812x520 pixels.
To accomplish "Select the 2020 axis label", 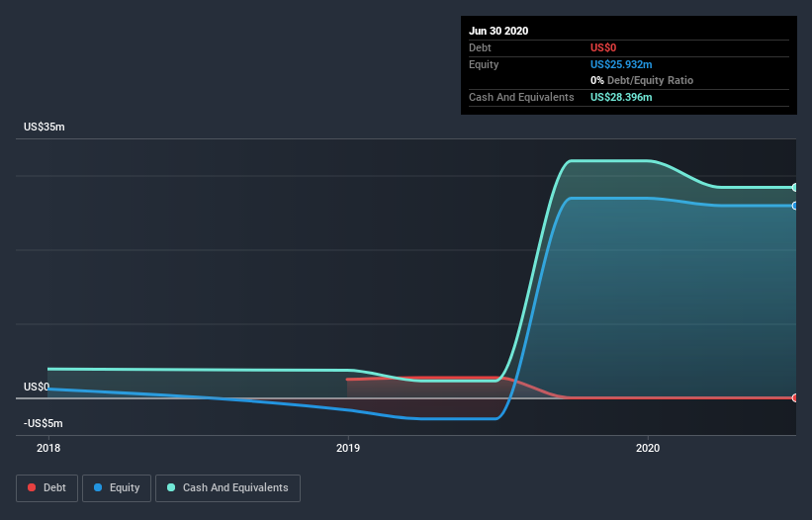I will click(648, 448).
